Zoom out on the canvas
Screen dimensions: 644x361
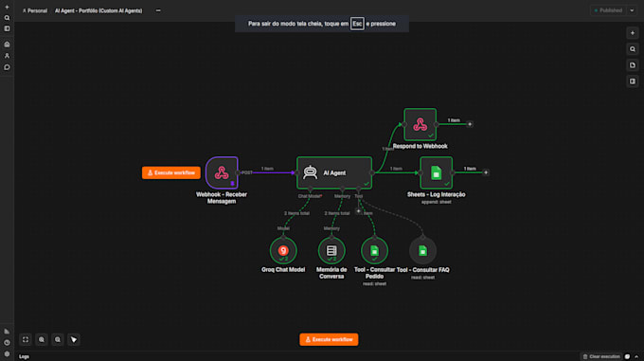click(x=58, y=339)
